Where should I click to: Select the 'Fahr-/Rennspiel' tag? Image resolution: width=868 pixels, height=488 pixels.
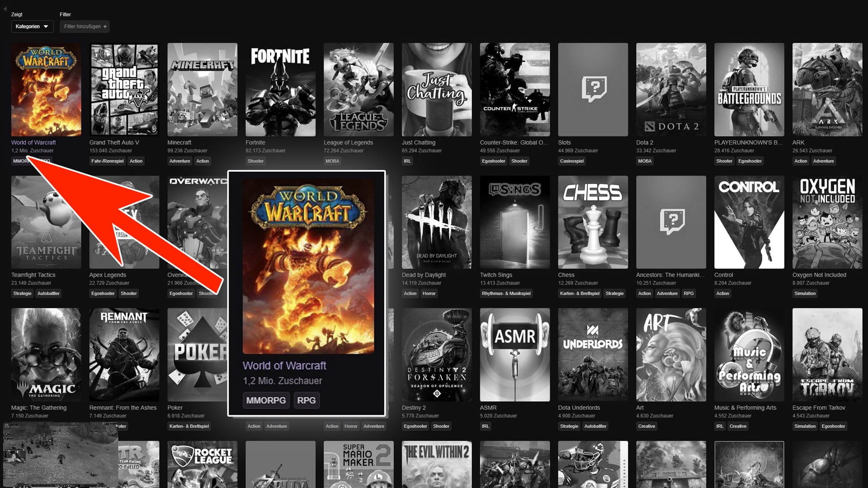[x=108, y=161]
